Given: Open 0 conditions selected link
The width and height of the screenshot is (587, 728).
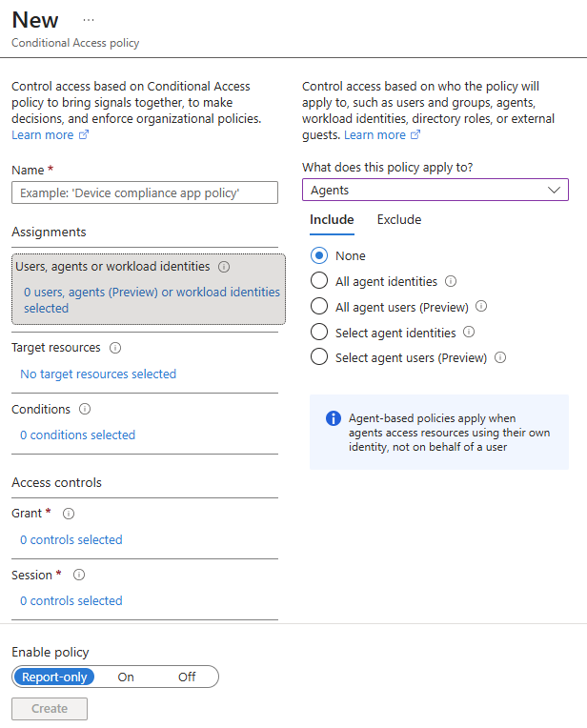Looking at the screenshot, I should tap(77, 435).
